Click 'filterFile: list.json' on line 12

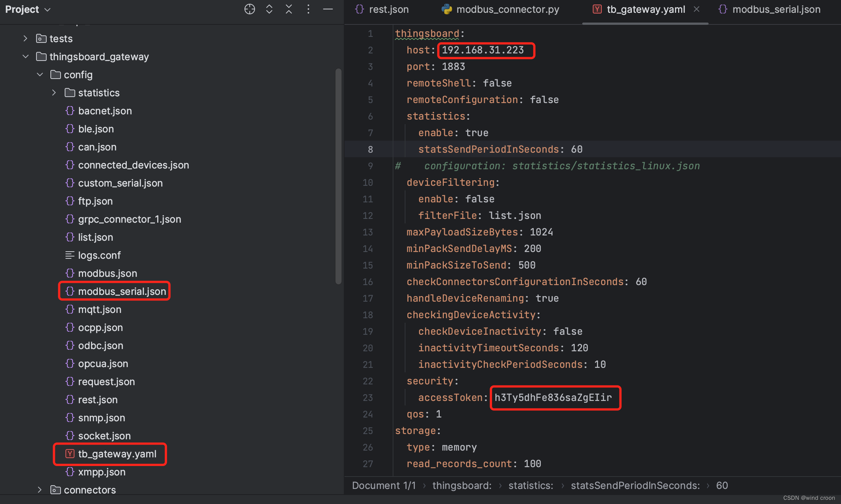pos(480,216)
